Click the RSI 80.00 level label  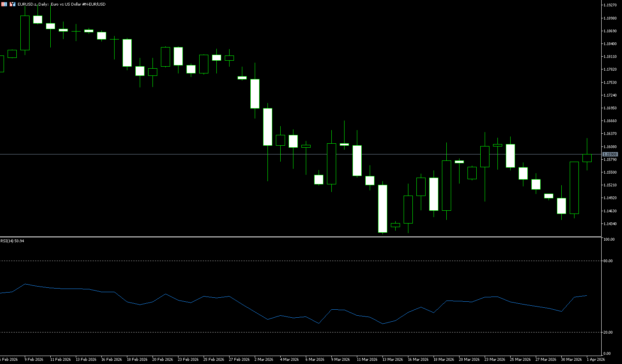pos(608,261)
